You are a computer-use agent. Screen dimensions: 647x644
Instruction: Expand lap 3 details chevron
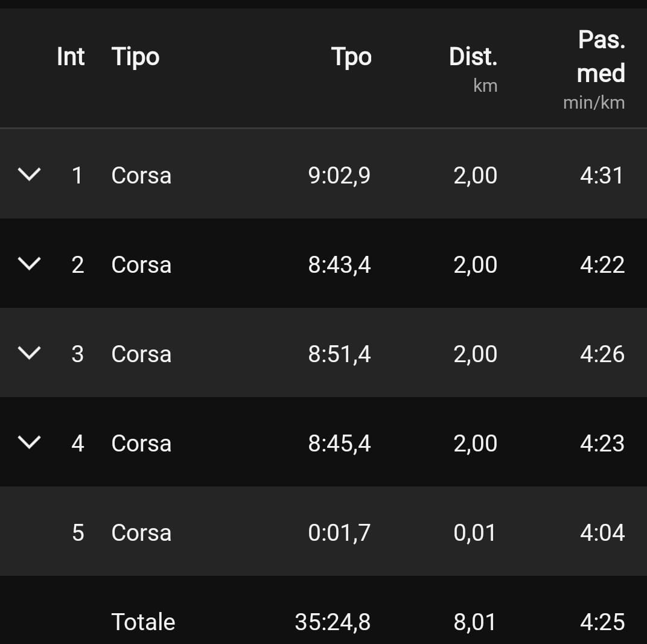pyautogui.click(x=29, y=353)
